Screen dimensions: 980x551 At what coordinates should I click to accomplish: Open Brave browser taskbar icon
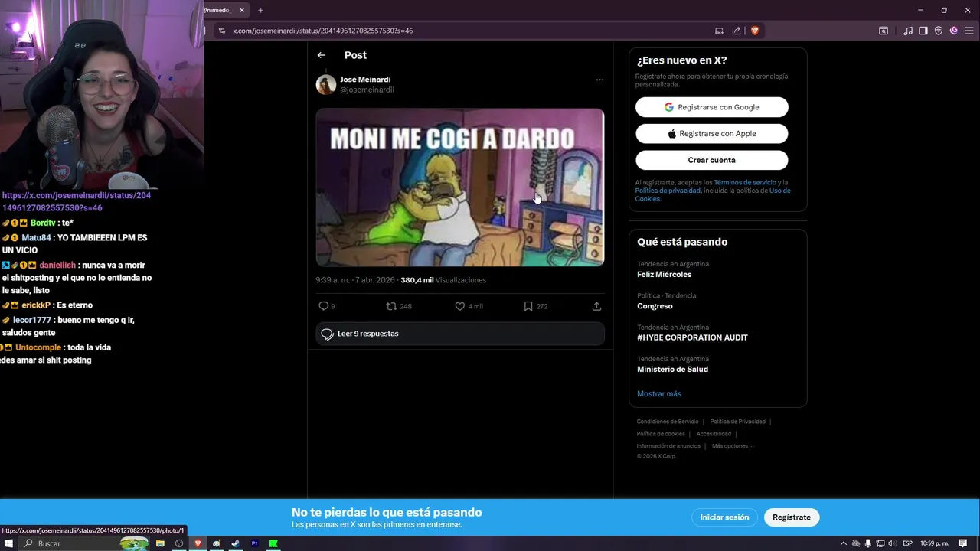coord(198,543)
